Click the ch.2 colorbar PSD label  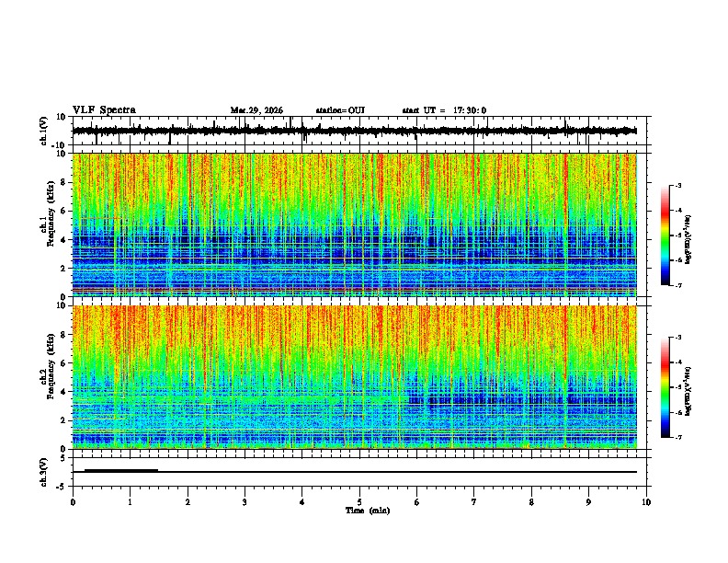click(688, 391)
